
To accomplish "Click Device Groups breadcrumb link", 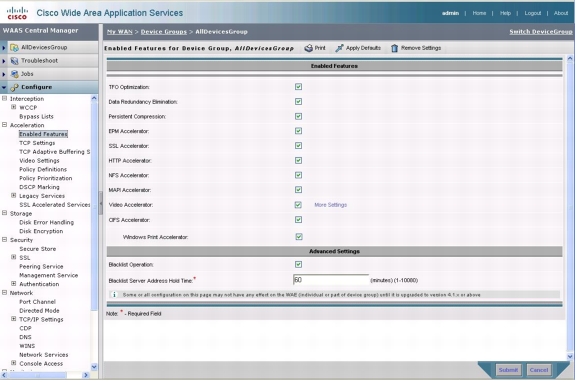I will point(164,32).
